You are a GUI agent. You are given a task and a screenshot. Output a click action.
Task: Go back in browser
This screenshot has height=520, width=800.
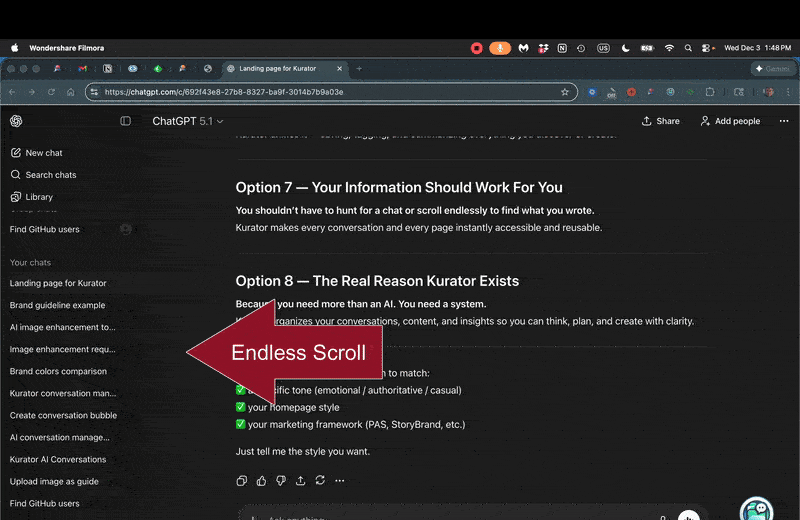(12, 92)
